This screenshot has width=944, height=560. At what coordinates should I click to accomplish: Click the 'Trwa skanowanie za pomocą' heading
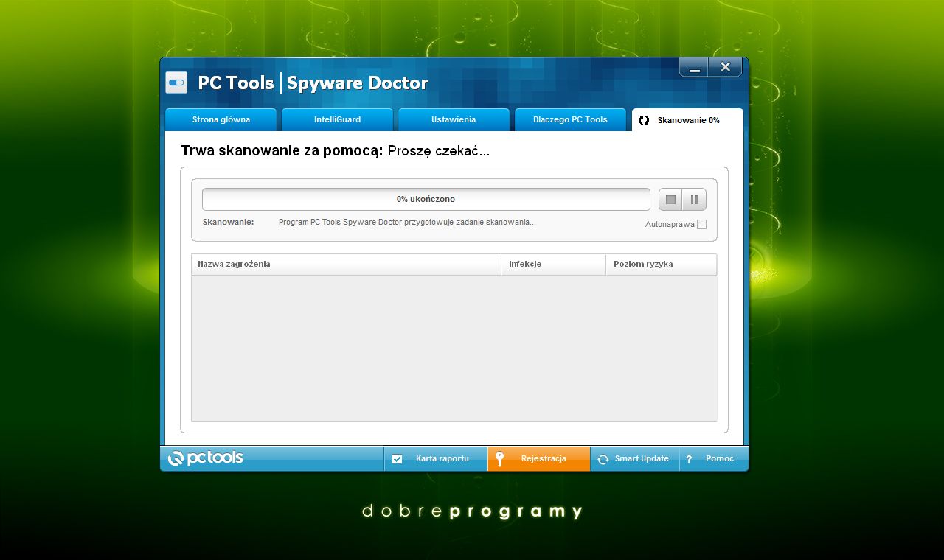pos(282,151)
